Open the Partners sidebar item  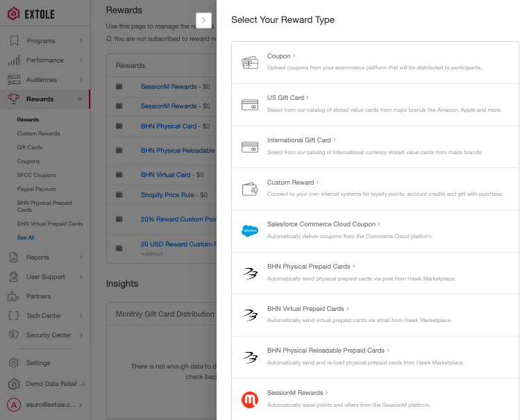click(38, 296)
